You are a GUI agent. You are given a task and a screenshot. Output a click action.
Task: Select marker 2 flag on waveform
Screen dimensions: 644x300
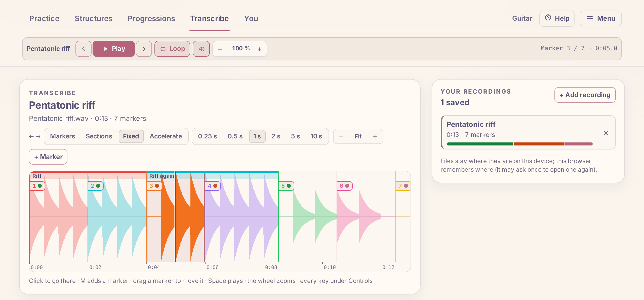pos(96,186)
